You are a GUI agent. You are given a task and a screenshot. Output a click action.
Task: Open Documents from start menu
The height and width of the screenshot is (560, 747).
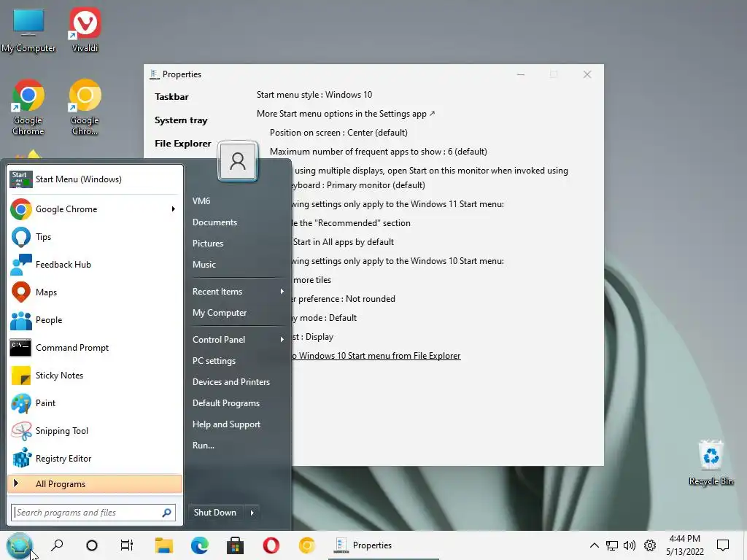pos(214,222)
